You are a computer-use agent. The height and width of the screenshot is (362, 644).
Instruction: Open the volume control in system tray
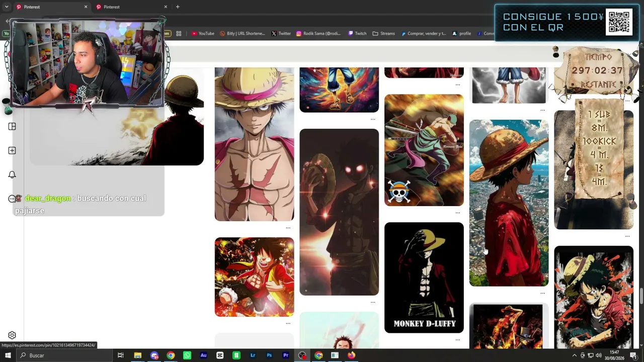598,355
